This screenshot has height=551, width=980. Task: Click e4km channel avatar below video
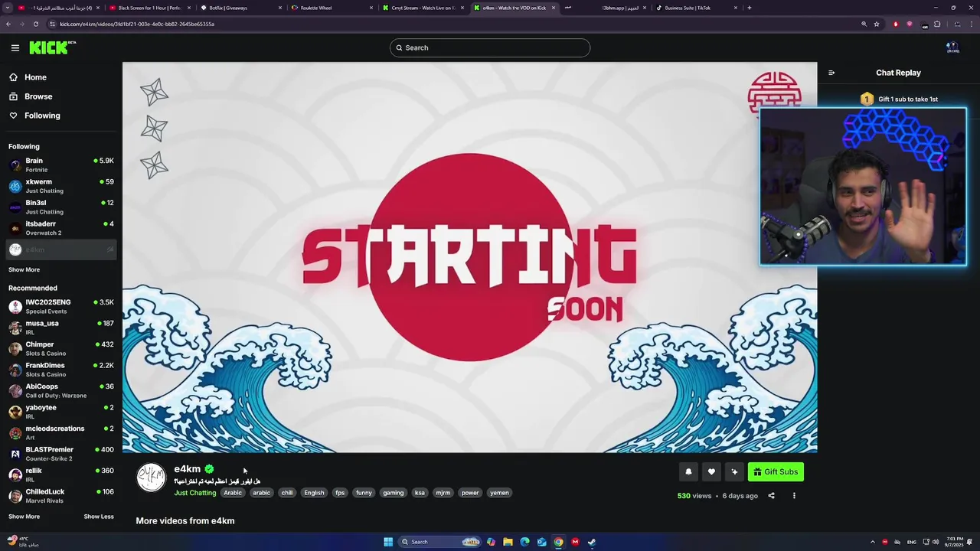pyautogui.click(x=151, y=478)
